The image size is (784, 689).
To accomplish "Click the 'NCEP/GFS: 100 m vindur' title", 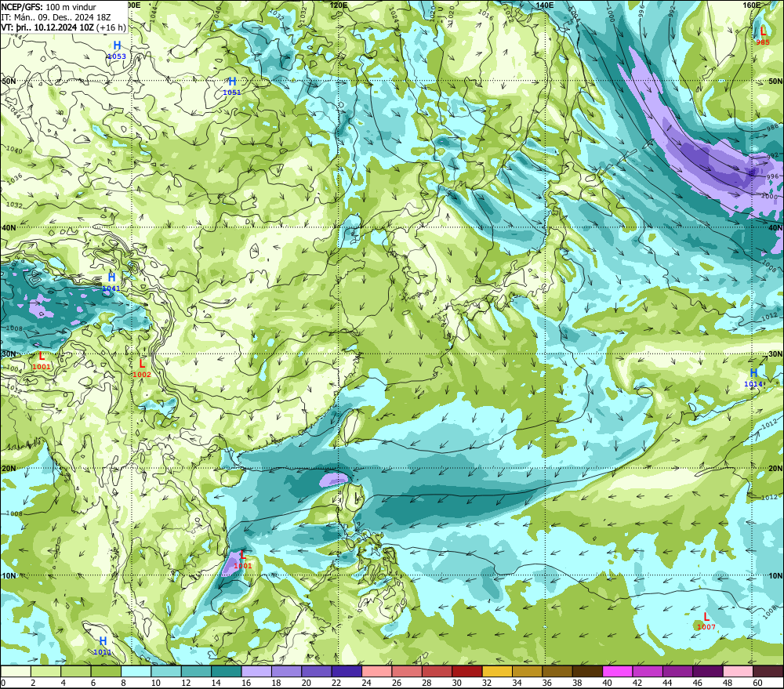I will 49,7.
